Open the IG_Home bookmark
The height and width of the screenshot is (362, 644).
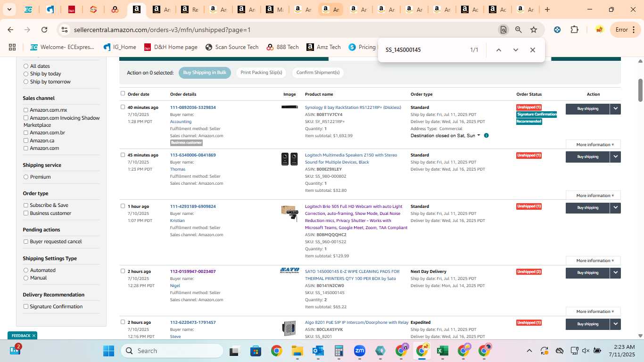coord(120,47)
